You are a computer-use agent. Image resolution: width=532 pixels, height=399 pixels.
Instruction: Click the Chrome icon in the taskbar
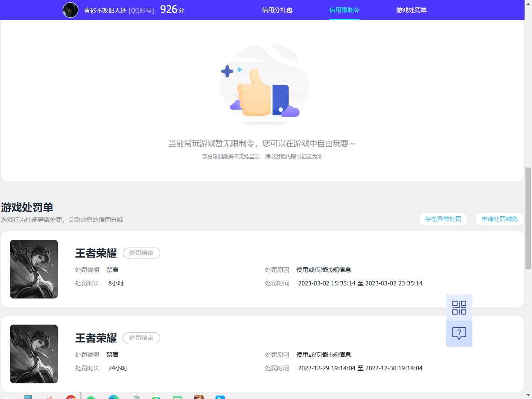pyautogui.click(x=71, y=397)
